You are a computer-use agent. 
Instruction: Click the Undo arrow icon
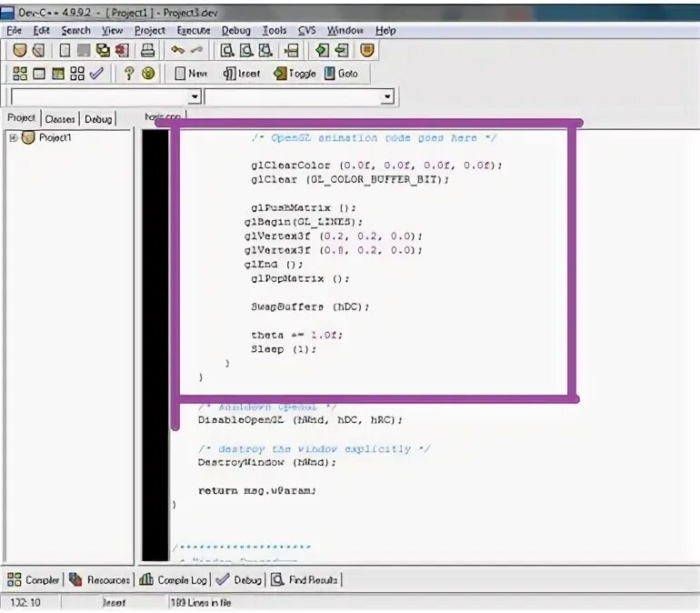coord(177,50)
